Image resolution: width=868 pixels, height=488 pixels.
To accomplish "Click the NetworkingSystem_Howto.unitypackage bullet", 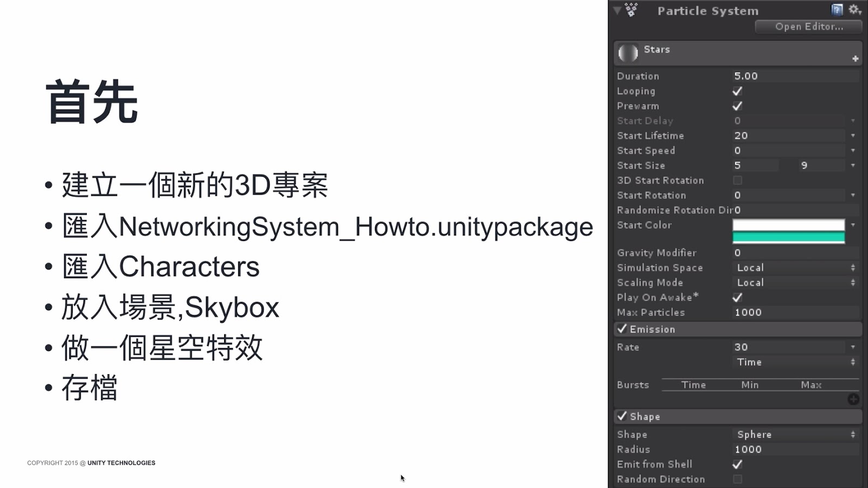I will [327, 227].
